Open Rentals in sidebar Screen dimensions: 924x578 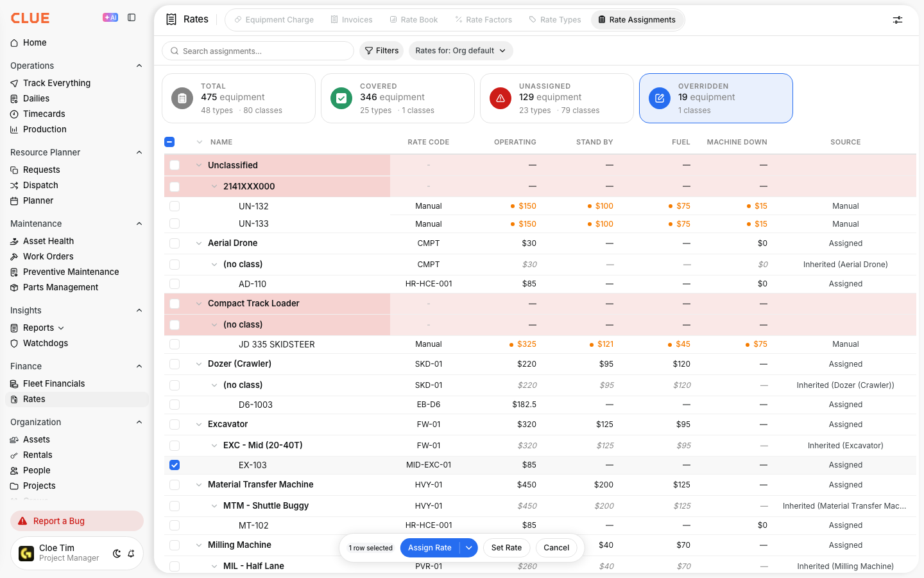(x=38, y=455)
